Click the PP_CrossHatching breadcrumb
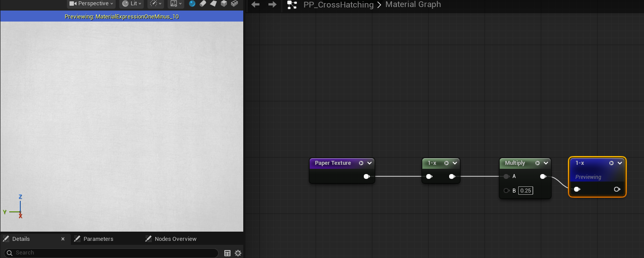644x258 pixels. click(x=338, y=5)
